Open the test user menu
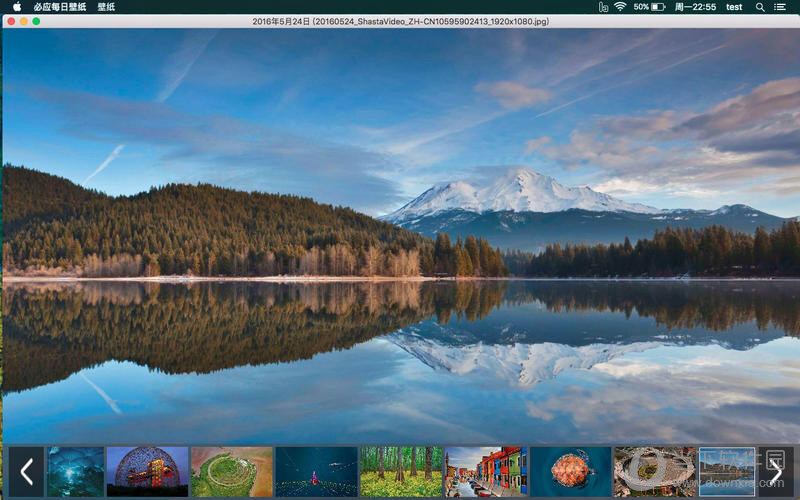 click(x=734, y=7)
